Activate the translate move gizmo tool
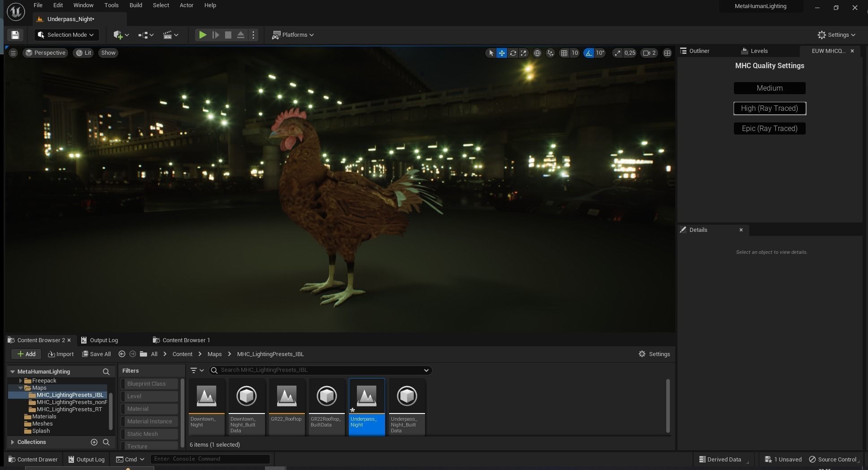 click(502, 53)
